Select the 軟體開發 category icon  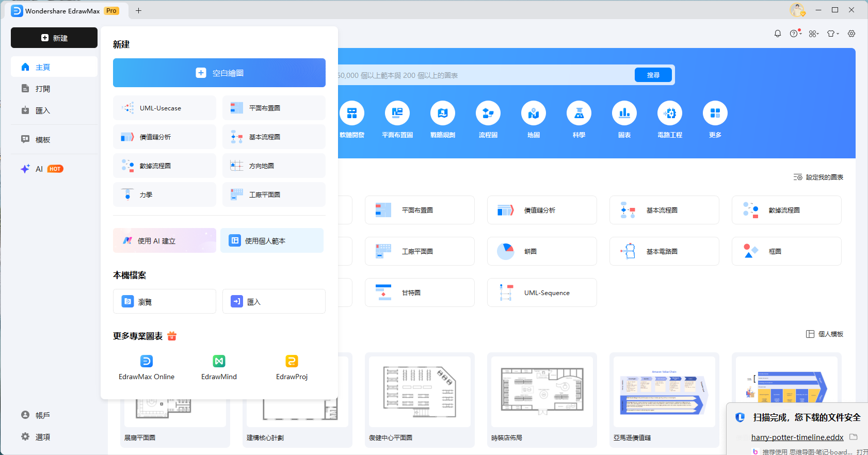(352, 113)
